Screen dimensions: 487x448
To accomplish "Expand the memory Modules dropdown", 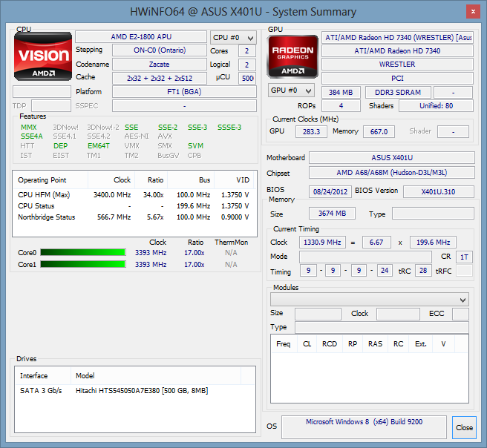I will click(x=369, y=300).
